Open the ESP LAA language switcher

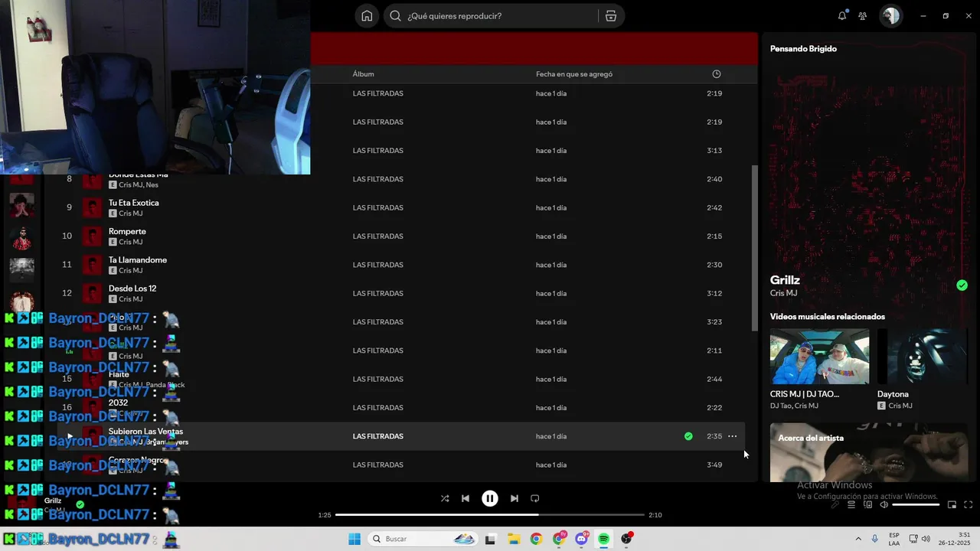(894, 539)
